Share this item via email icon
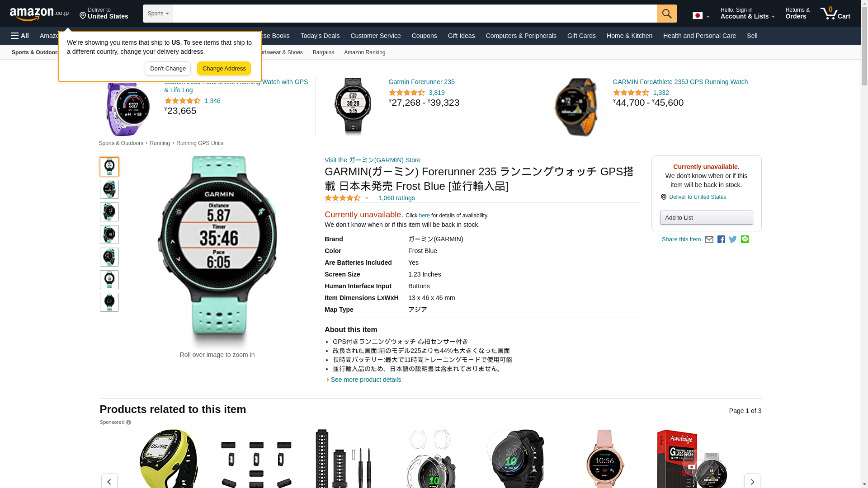Image resolution: width=868 pixels, height=488 pixels. pyautogui.click(x=709, y=239)
